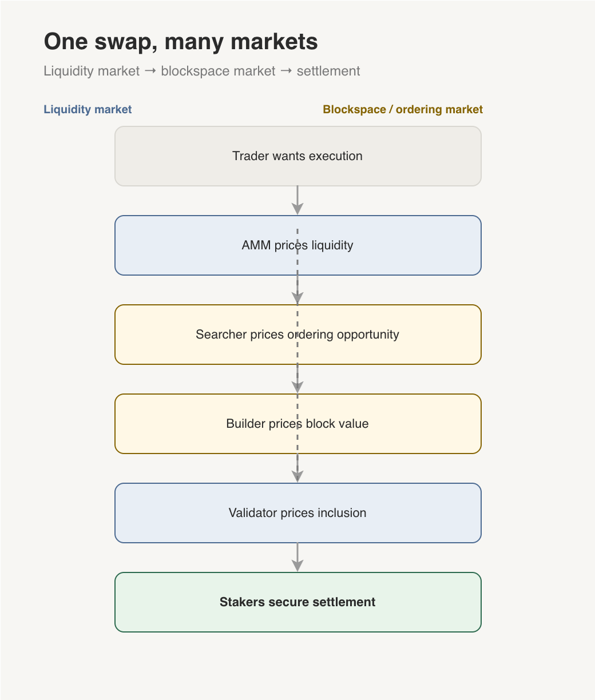The height and width of the screenshot is (700, 595).
Task: Click the Blockspace / ordering market legend label
Action: point(403,109)
